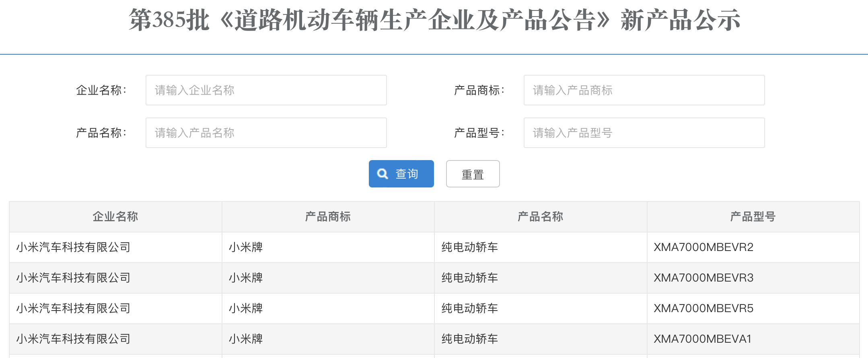Click 纯电动轿车 in the third row

(470, 309)
